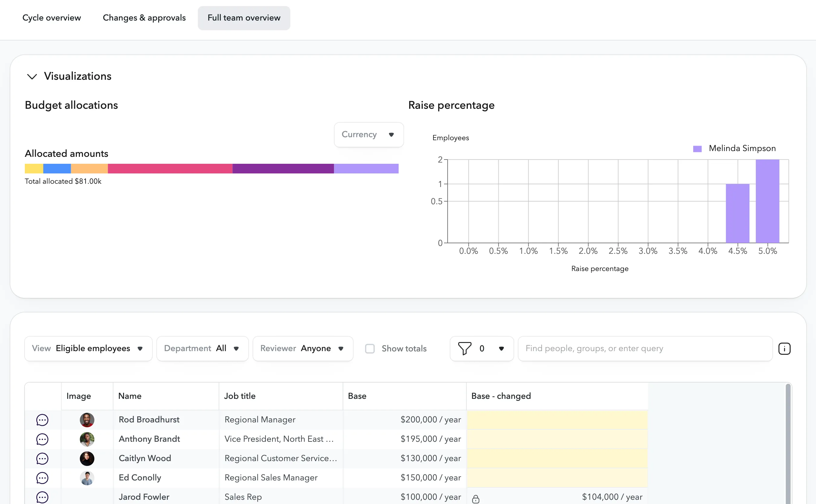Open Jarod Fowler's name cell
This screenshot has height=504, width=816.
[166, 497]
